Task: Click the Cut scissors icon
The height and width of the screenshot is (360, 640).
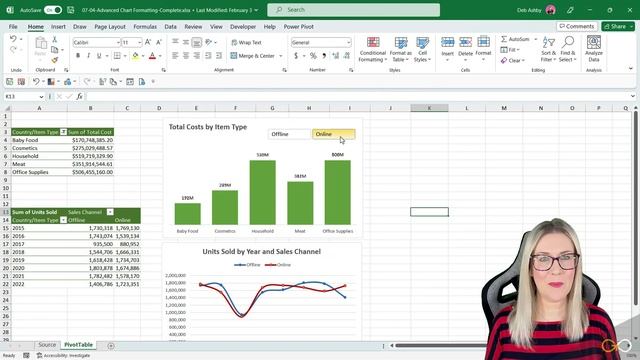Action: pos(55,39)
